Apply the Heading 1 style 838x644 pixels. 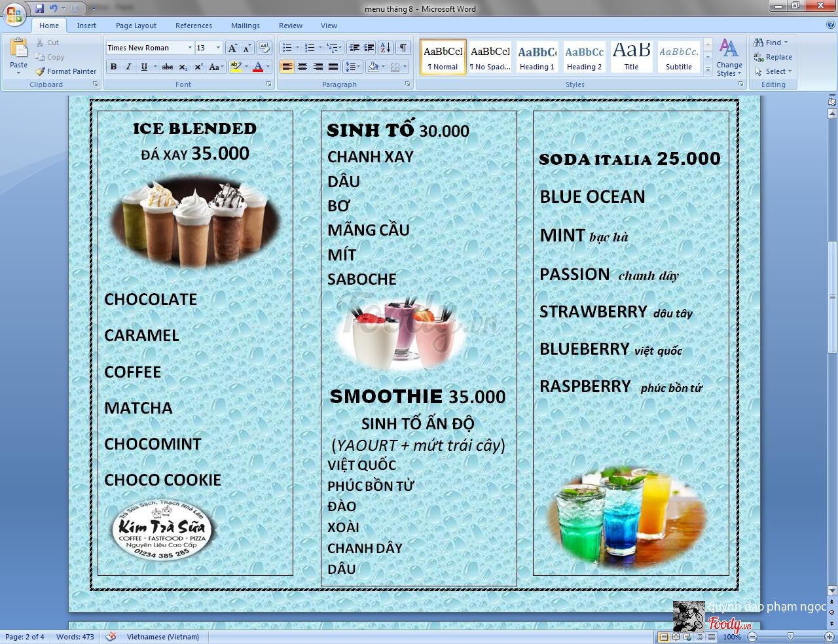coord(537,57)
